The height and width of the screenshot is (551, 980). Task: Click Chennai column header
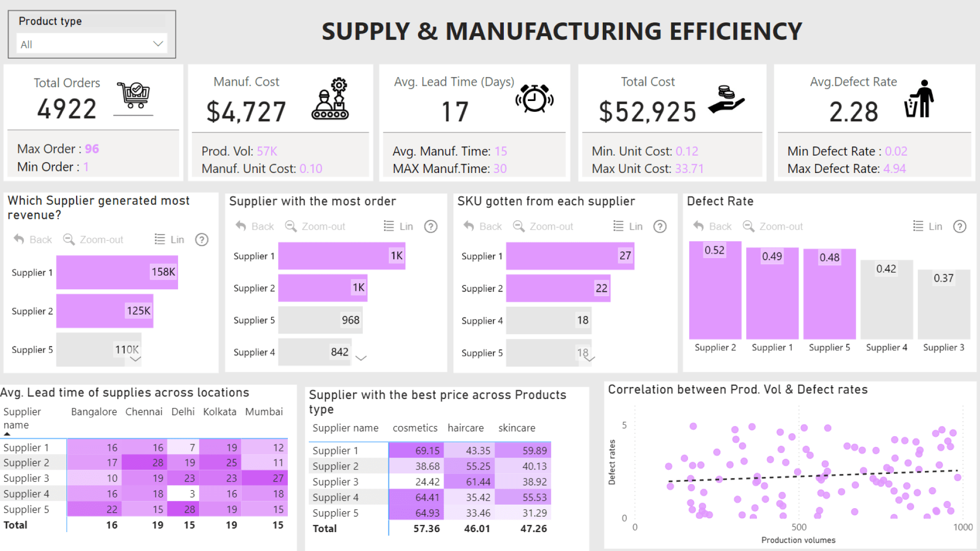(x=144, y=412)
